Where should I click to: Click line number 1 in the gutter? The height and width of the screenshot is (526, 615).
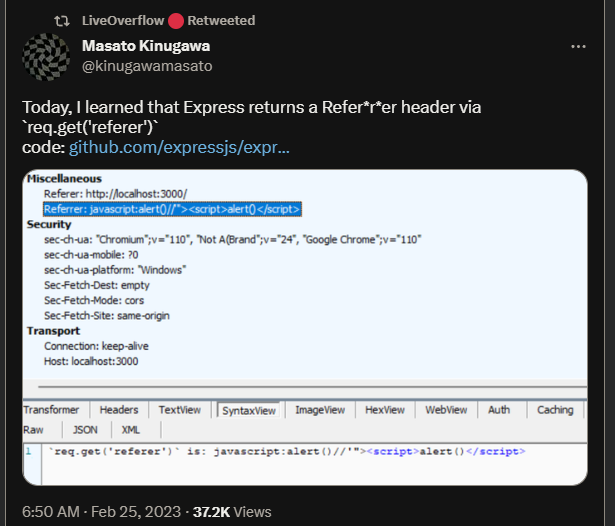(29, 451)
